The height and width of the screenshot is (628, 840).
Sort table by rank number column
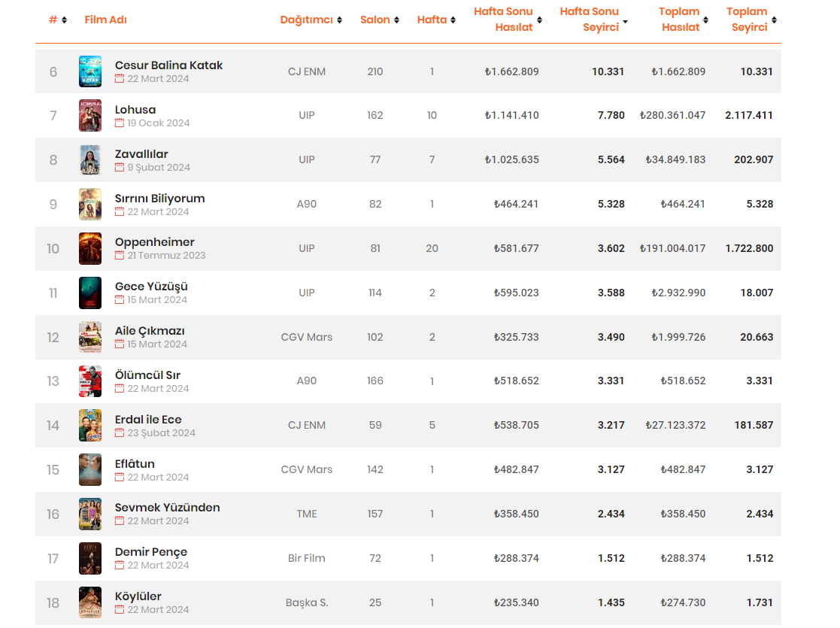click(x=58, y=20)
